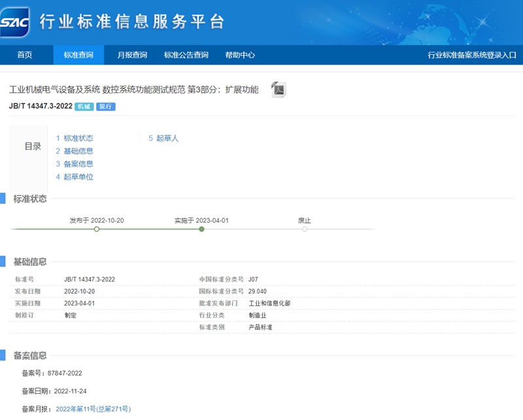Open the 月报查询 menu
This screenshot has width=523, height=420.
tap(131, 56)
